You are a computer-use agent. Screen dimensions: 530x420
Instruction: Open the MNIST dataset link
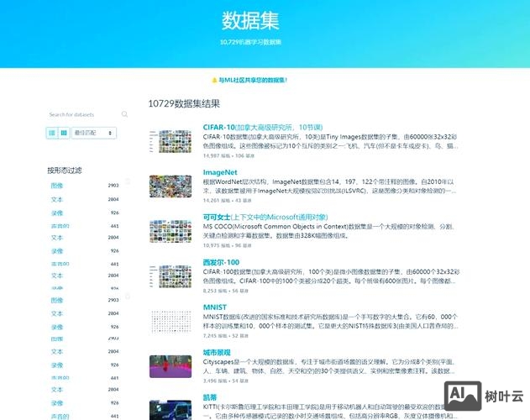click(215, 307)
